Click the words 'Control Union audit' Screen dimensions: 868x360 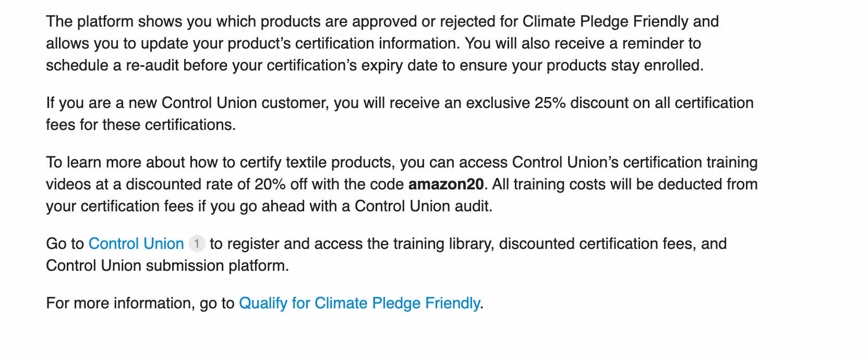click(x=423, y=206)
